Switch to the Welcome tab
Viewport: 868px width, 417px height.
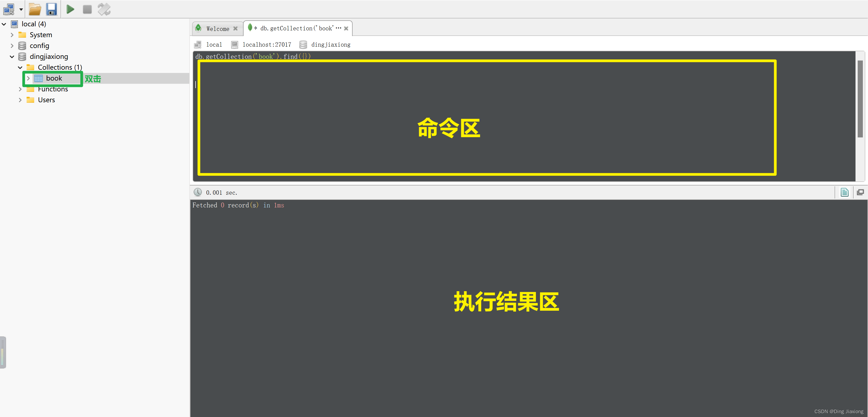218,29
